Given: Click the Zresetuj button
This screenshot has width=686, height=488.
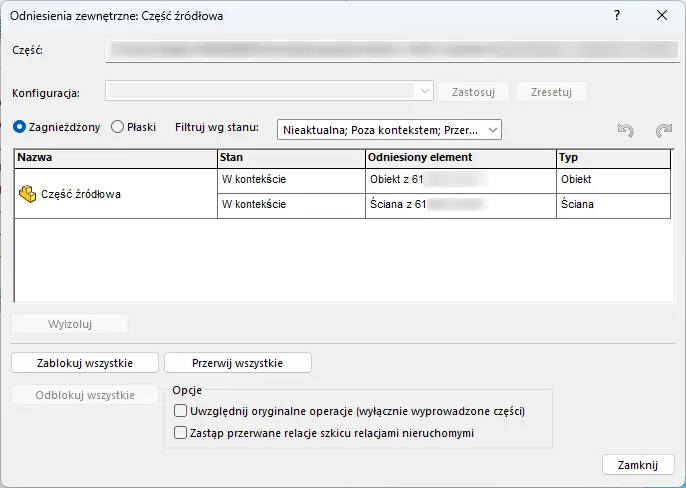Looking at the screenshot, I should coord(551,92).
